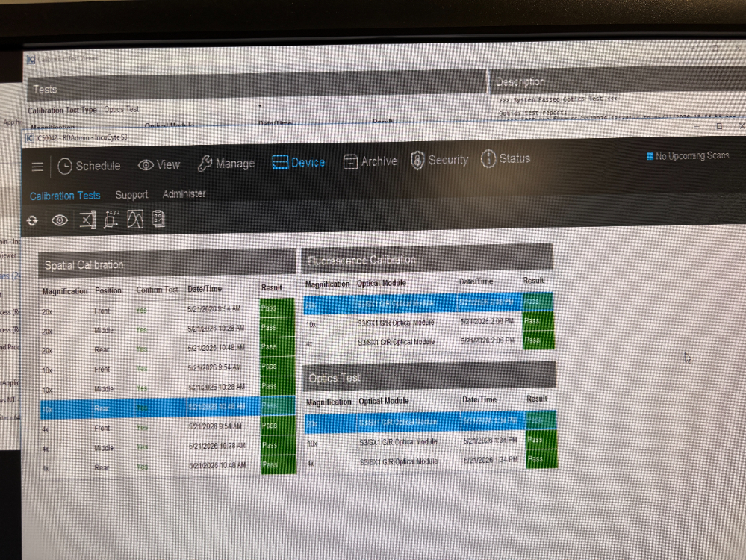Open the Schedule tab

point(89,166)
